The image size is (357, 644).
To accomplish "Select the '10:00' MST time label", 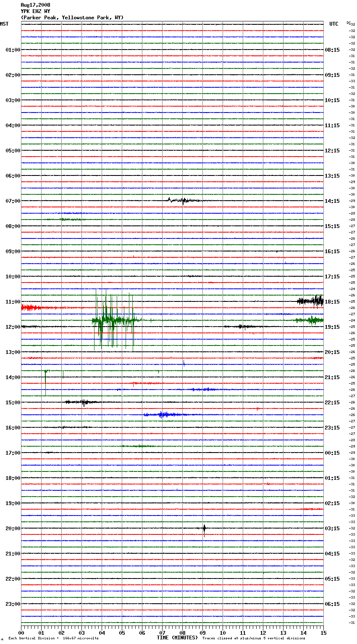I will (13, 277).
